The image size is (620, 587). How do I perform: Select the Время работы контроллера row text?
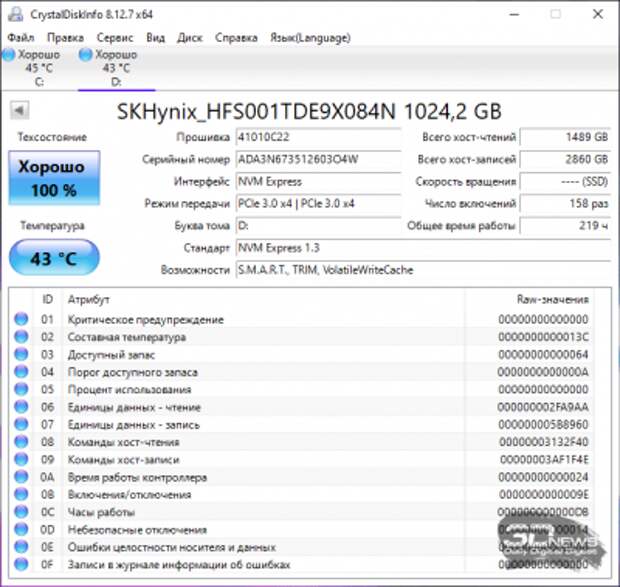coord(137,477)
